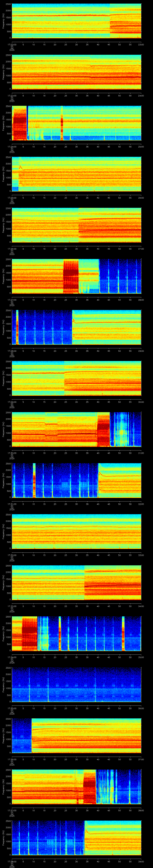
Task: Click the 32:00 end time label
Action: (141, 504)
